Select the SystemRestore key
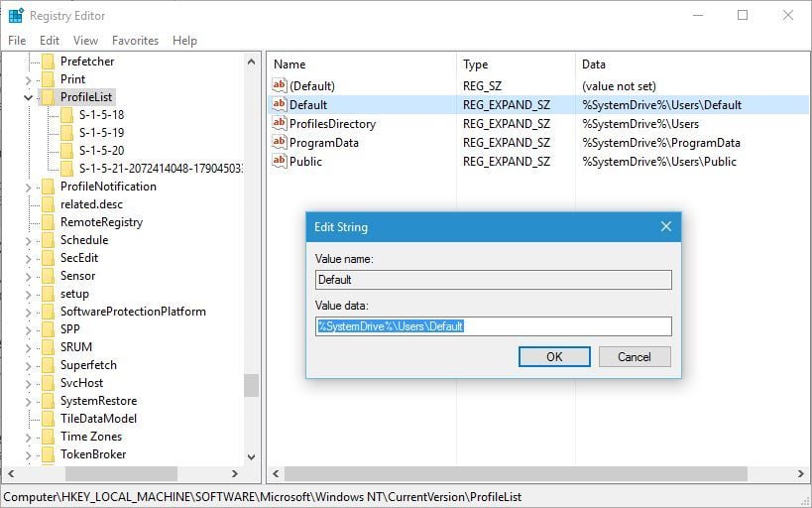Viewport: 812px width, 508px height. [x=98, y=401]
